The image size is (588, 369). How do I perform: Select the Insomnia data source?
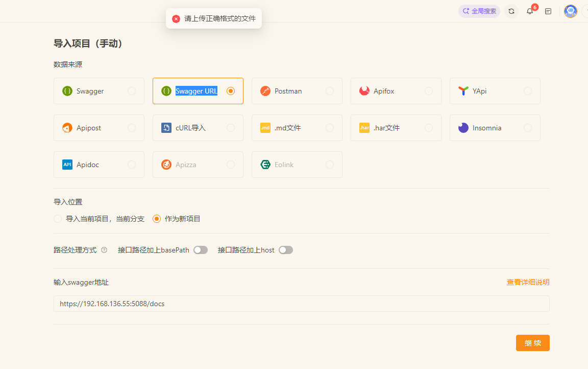pos(494,127)
